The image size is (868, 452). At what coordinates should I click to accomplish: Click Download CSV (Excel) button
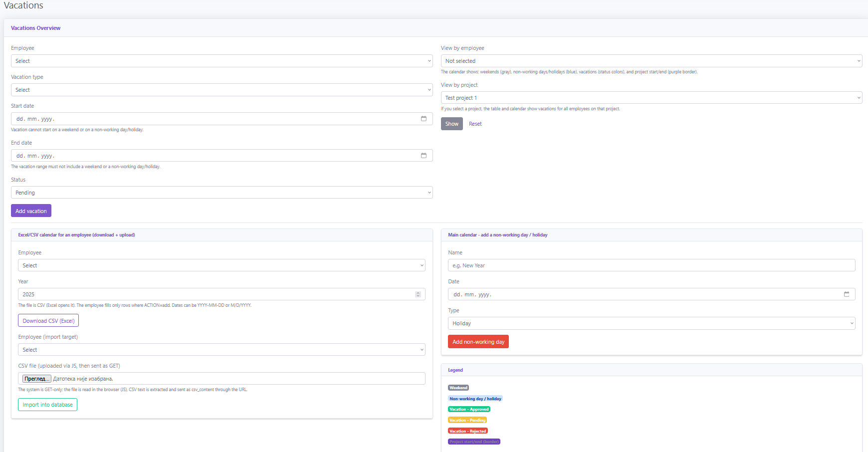coord(48,321)
